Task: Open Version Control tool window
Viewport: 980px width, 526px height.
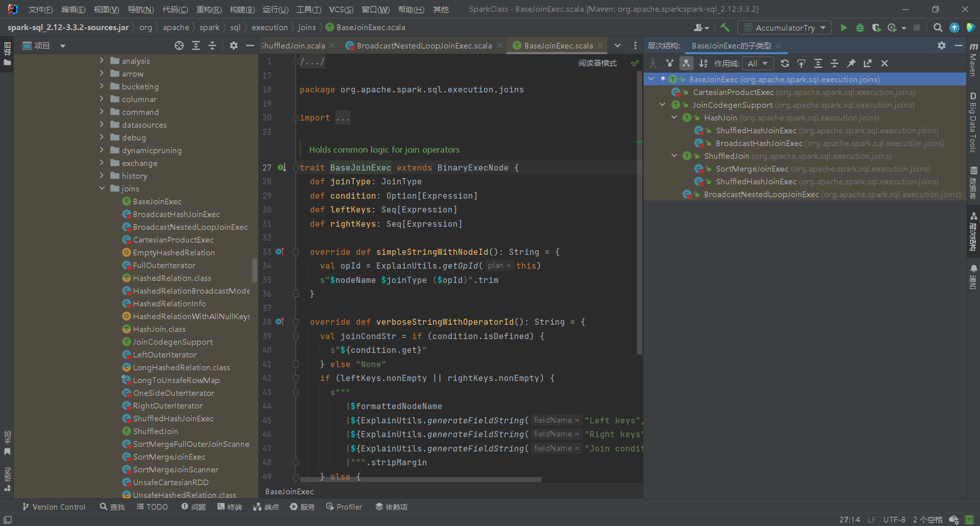Action: 54,507
